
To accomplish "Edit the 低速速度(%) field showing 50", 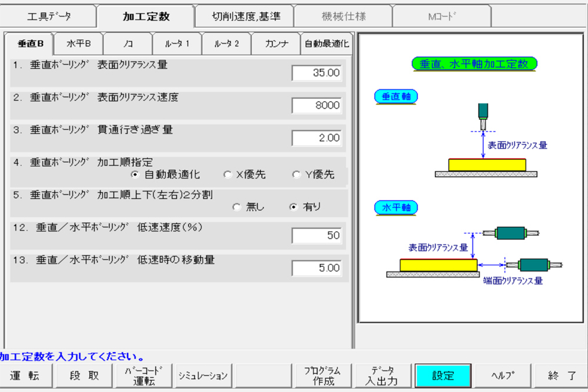I will click(x=317, y=235).
